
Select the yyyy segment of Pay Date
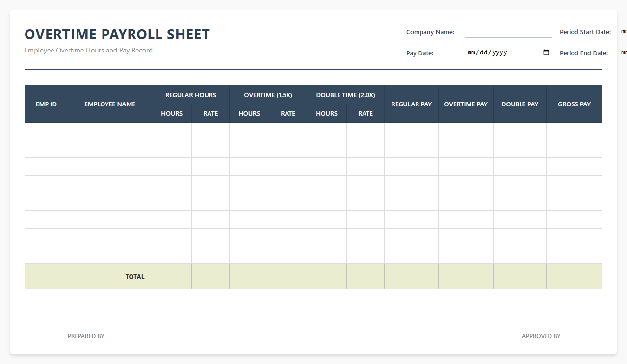pos(499,52)
